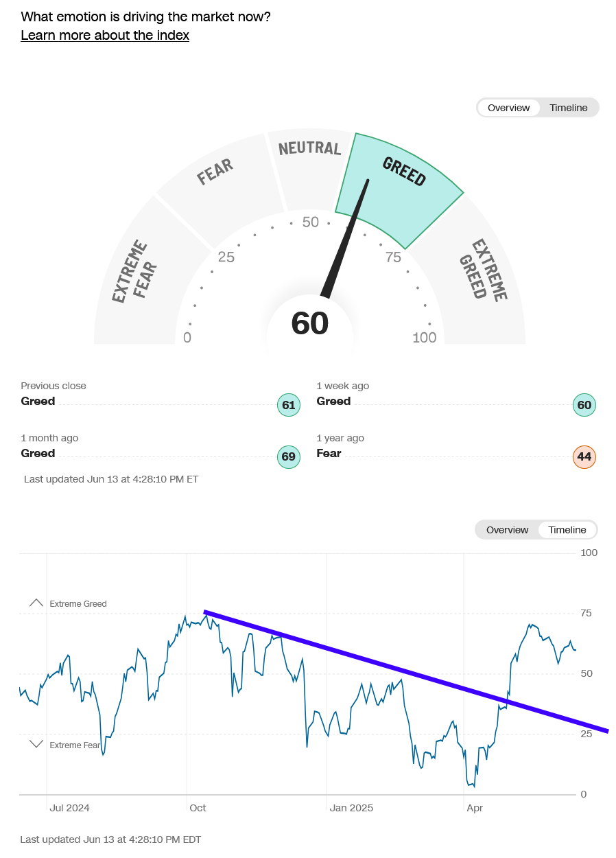This screenshot has width=616, height=858.
Task: Select the Timeline tab above the gauge
Action: [x=569, y=108]
